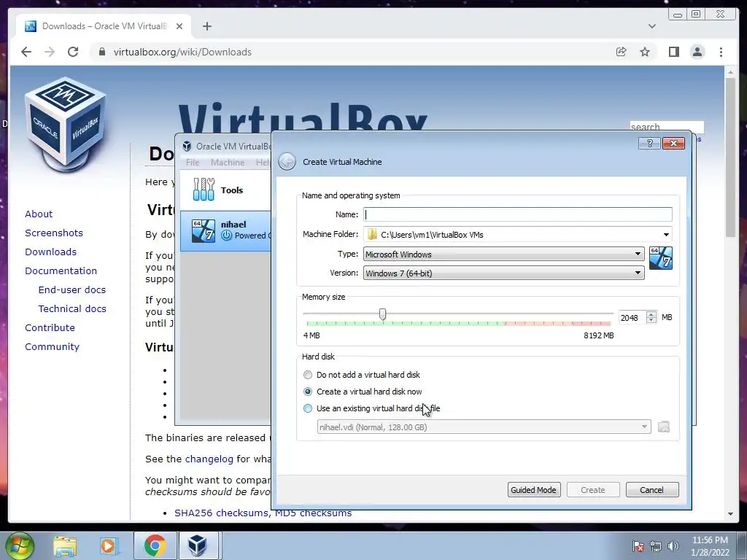Open Chrome profile avatar
The height and width of the screenshot is (560, 747).
[x=697, y=52]
